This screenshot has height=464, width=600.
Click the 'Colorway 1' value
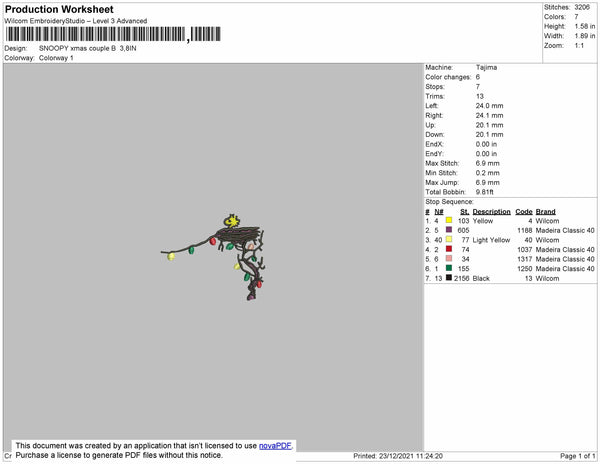(56, 58)
